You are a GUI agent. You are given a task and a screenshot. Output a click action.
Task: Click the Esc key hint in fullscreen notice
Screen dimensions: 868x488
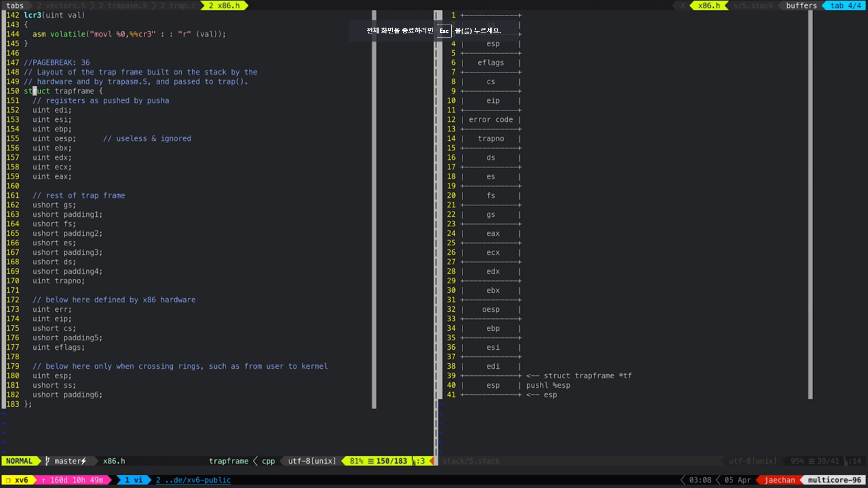click(444, 31)
